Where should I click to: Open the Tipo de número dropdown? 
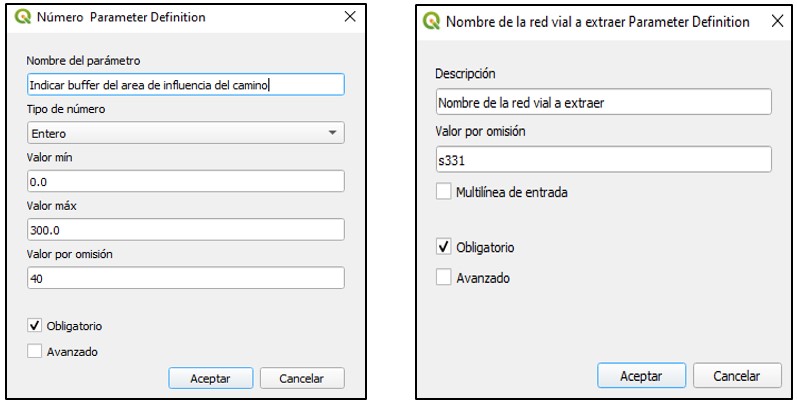click(186, 133)
